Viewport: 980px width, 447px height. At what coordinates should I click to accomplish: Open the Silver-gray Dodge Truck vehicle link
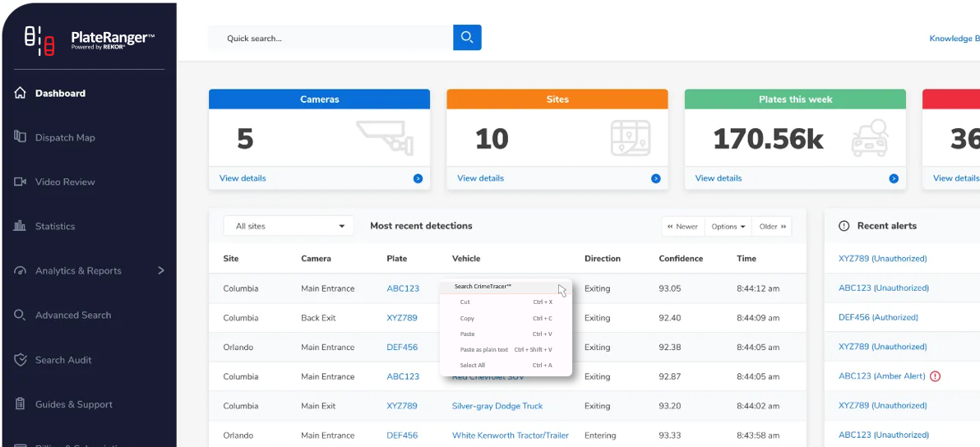497,406
